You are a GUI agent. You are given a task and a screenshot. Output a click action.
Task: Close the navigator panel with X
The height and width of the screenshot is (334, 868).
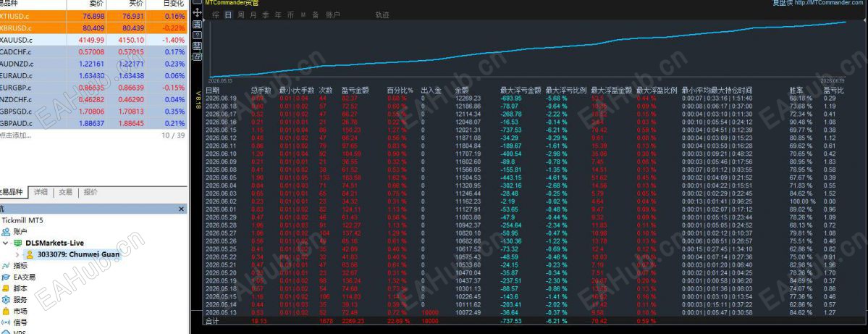pyautogui.click(x=181, y=209)
